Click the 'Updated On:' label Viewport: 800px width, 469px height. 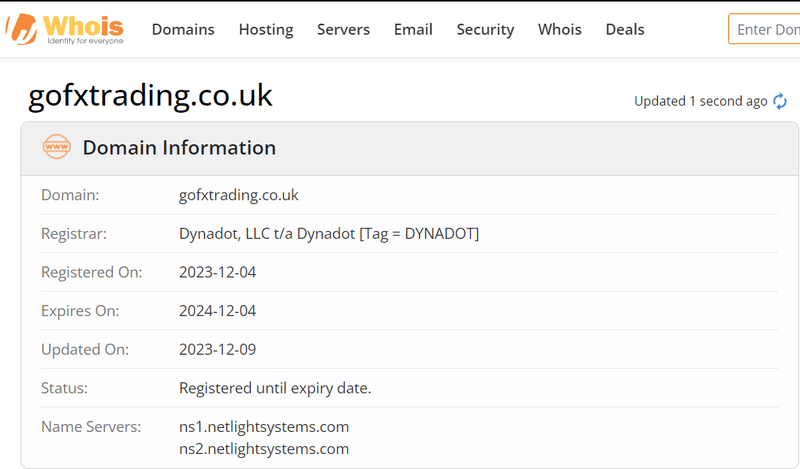(x=85, y=350)
